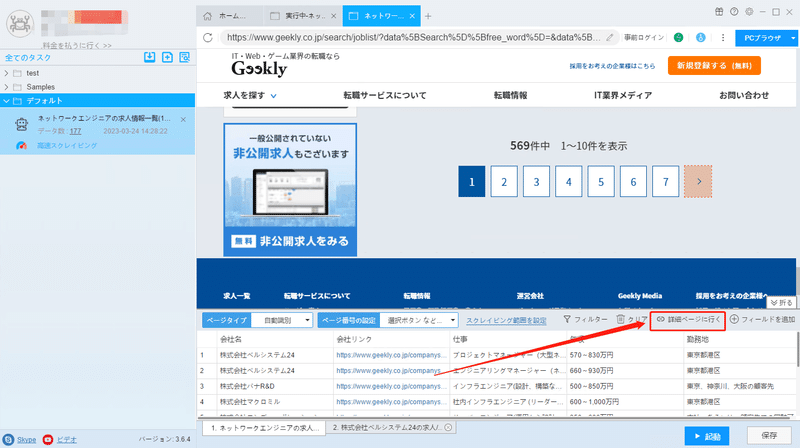Switch to the 実行中-ネッ tab
This screenshot has width=800, height=448.
point(303,16)
